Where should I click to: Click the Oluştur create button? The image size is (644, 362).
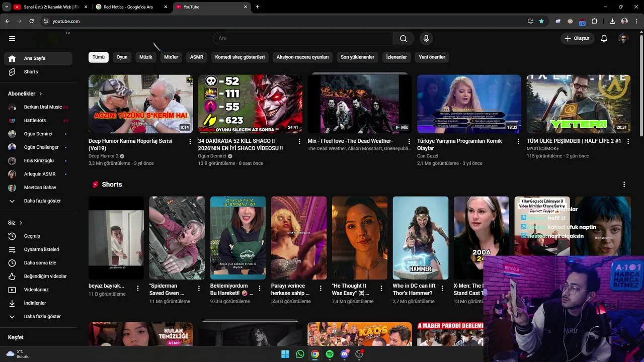coord(577,38)
